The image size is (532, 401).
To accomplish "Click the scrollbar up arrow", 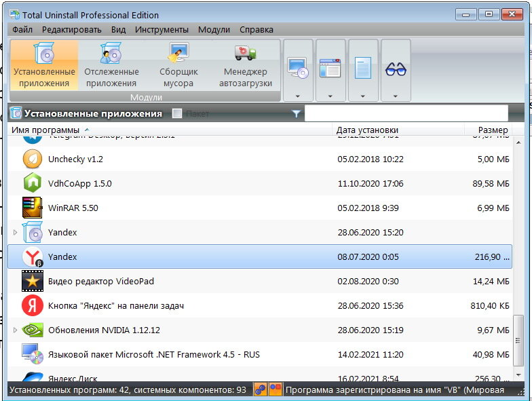I will (x=518, y=142).
